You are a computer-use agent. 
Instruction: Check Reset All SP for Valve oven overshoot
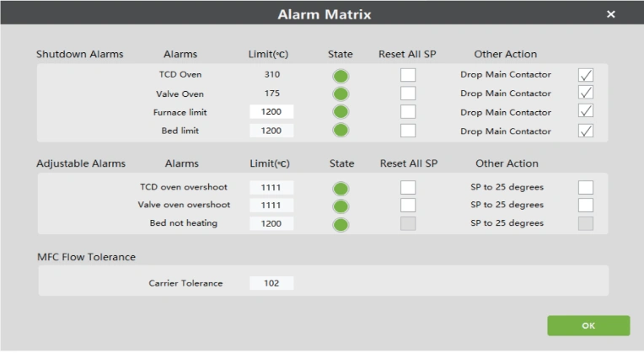408,206
